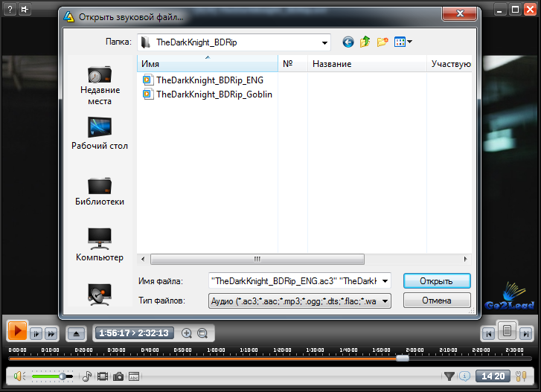Click the seek bar handle
The height and width of the screenshot is (392, 541).
403,359
